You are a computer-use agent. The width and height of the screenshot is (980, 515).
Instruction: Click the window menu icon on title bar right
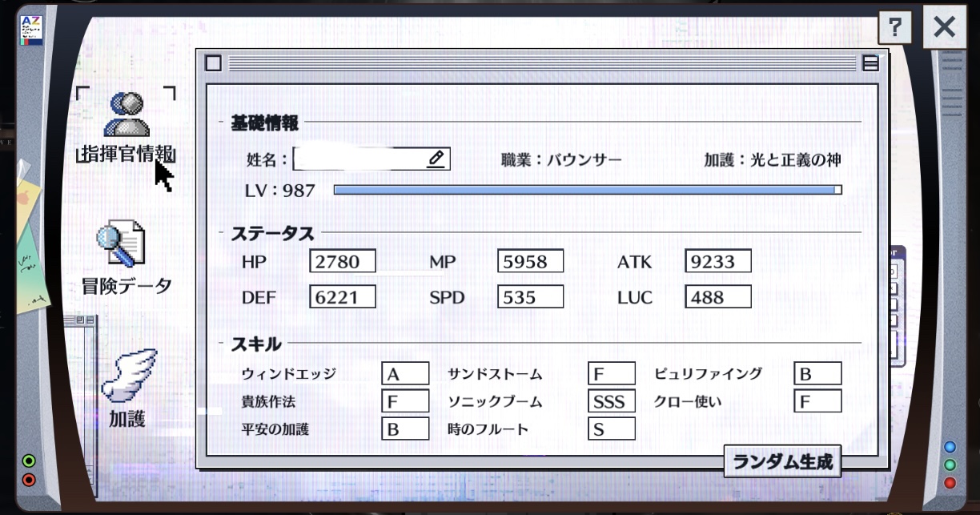pyautogui.click(x=870, y=63)
